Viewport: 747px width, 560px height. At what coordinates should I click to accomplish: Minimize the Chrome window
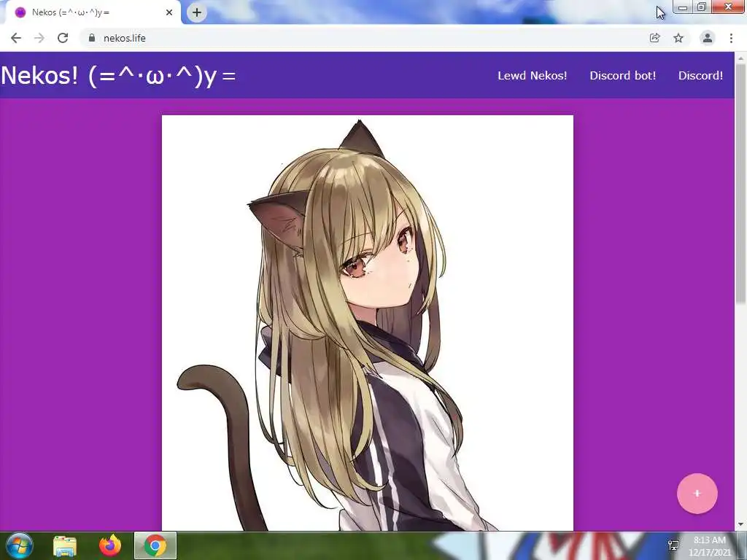coord(683,7)
